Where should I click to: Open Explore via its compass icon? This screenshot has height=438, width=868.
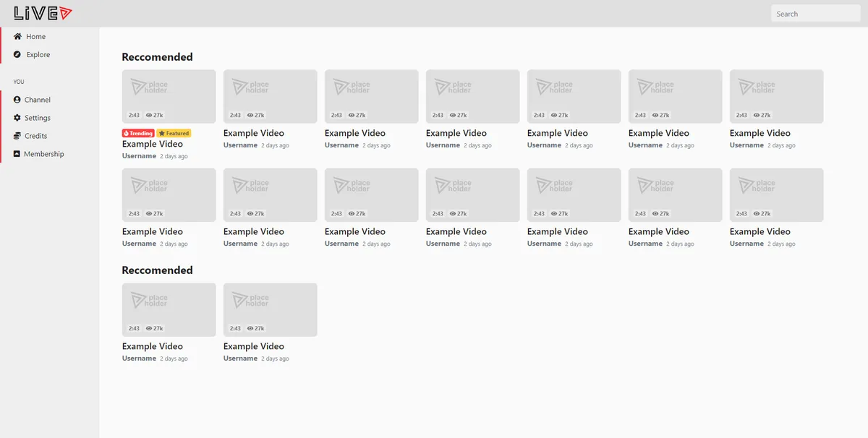click(18, 54)
